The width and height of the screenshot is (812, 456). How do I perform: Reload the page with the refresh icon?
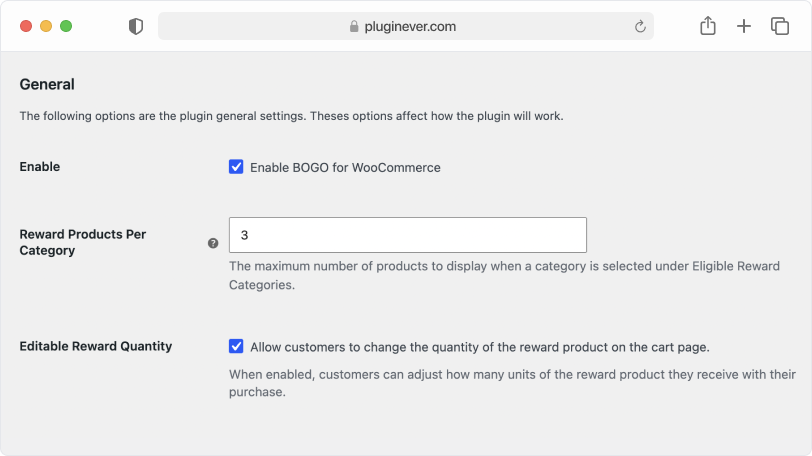(x=640, y=26)
